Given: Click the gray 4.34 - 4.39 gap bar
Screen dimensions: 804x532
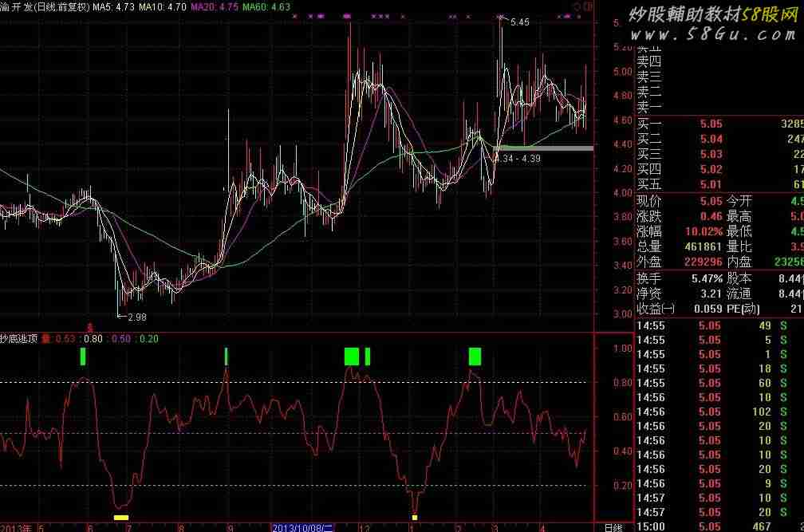Looking at the screenshot, I should (544, 148).
